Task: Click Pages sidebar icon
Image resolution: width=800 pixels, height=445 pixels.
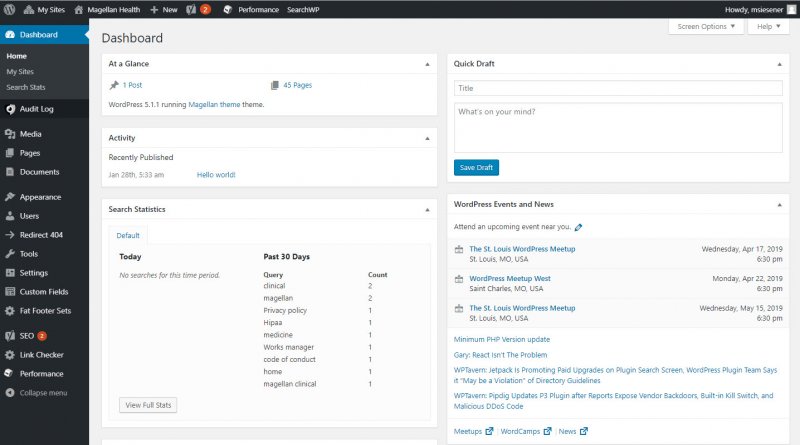Action: coord(10,153)
